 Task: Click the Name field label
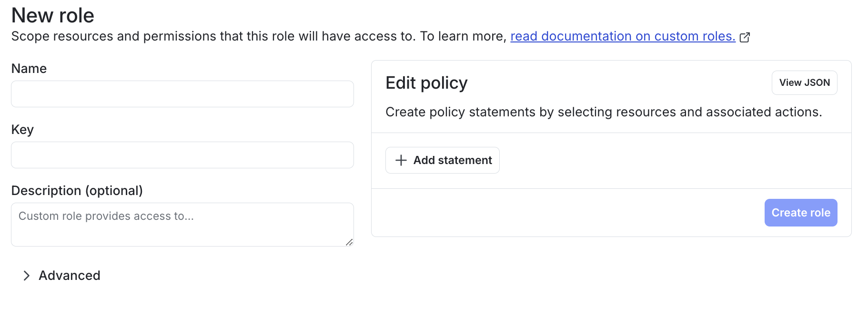point(29,69)
